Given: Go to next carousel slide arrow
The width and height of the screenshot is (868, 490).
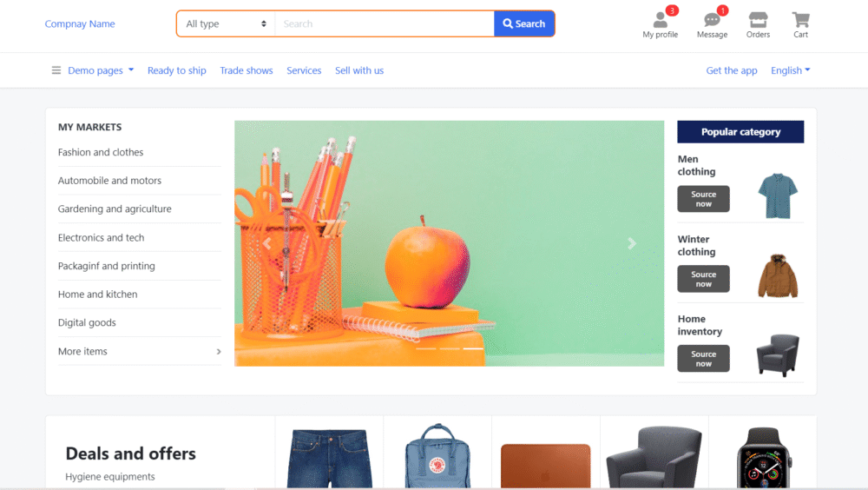Looking at the screenshot, I should click(632, 243).
